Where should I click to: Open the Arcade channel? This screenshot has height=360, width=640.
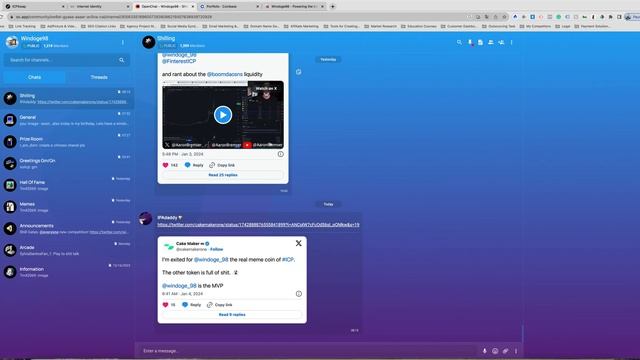pos(67,250)
